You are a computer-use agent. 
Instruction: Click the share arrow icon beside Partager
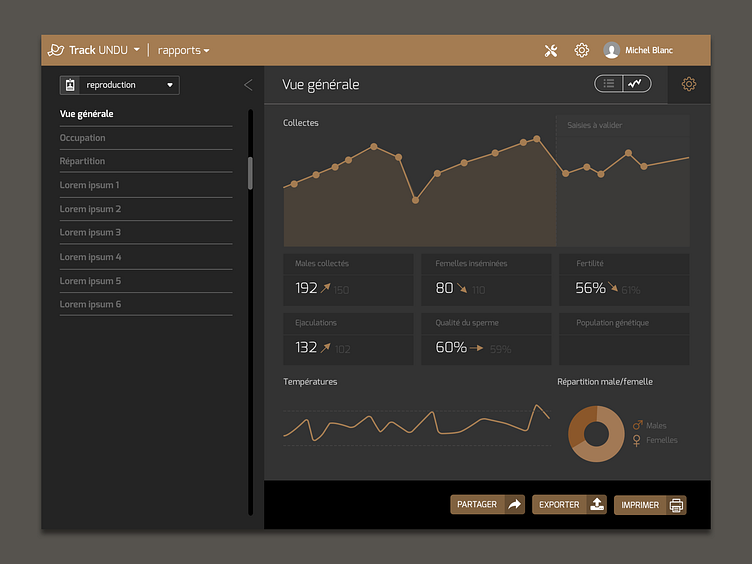click(515, 505)
